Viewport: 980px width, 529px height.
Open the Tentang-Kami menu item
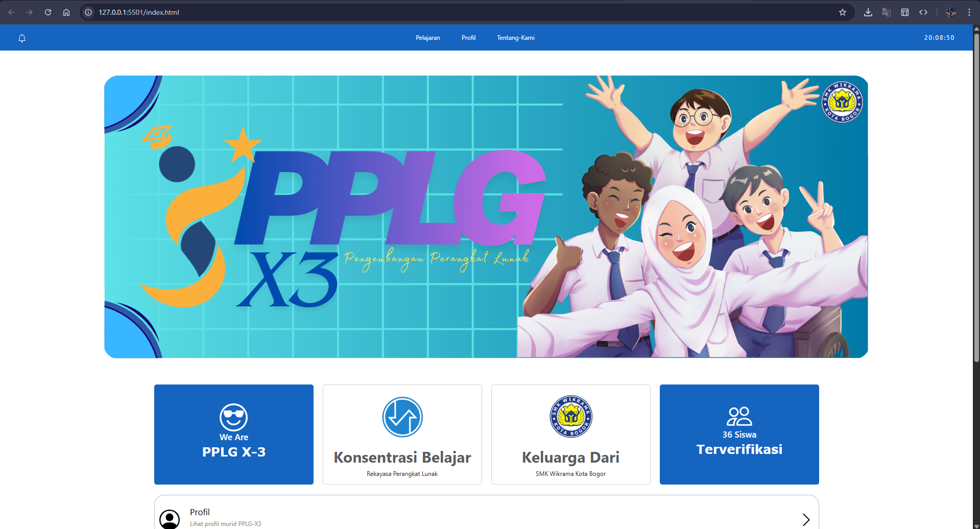515,37
